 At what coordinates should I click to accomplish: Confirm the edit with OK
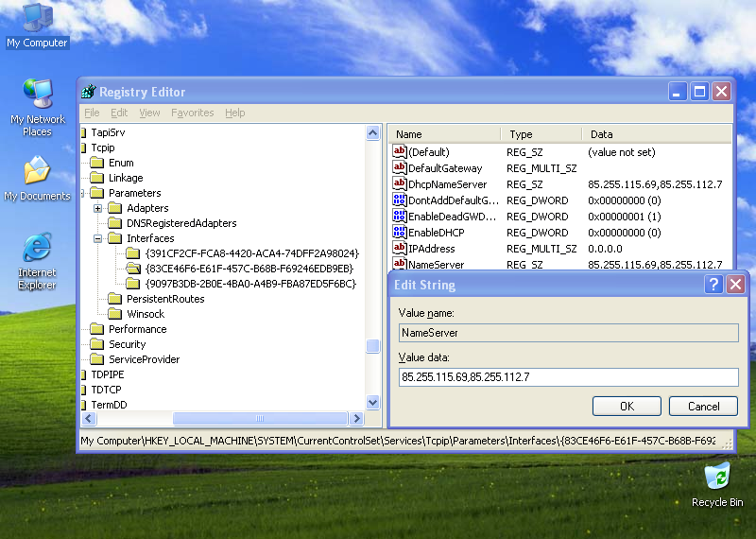(627, 407)
